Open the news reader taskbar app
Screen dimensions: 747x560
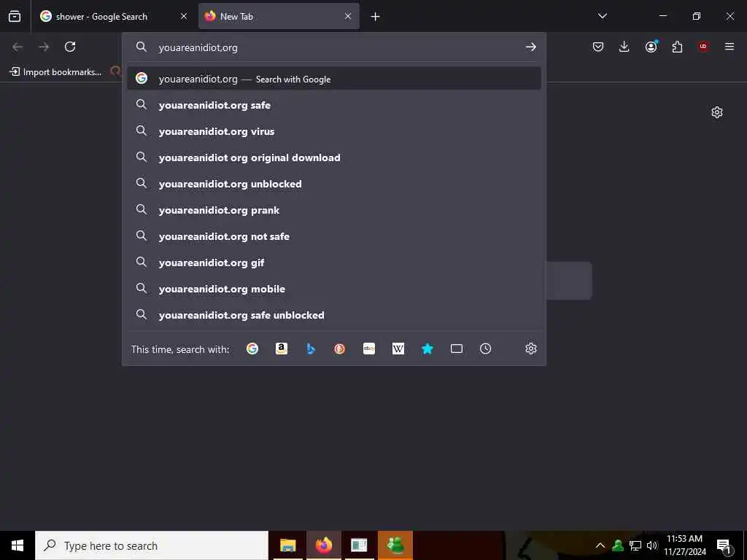(x=359, y=545)
